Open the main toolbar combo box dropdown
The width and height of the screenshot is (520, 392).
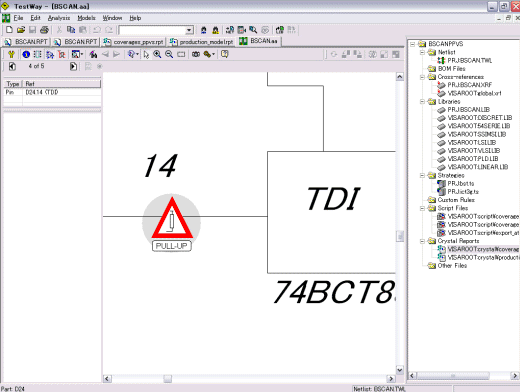189,30
